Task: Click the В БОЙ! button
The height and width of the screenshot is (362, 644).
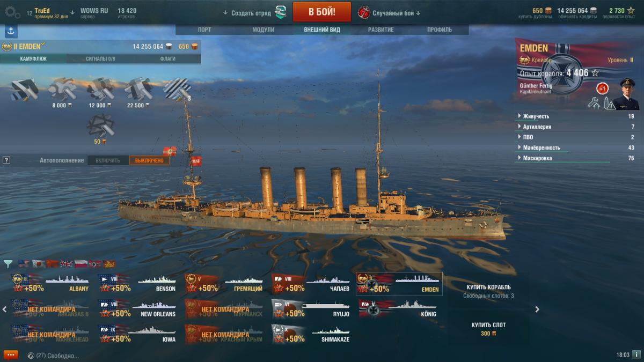Action: [322, 12]
